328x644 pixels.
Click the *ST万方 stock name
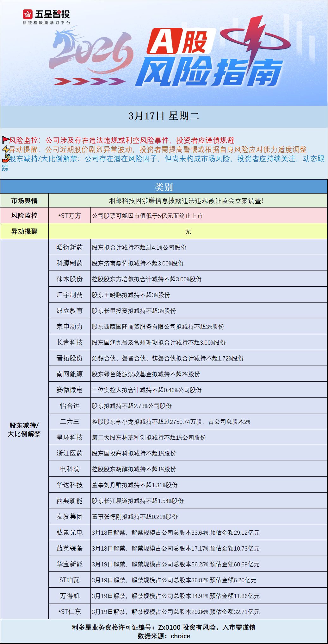coord(70,216)
